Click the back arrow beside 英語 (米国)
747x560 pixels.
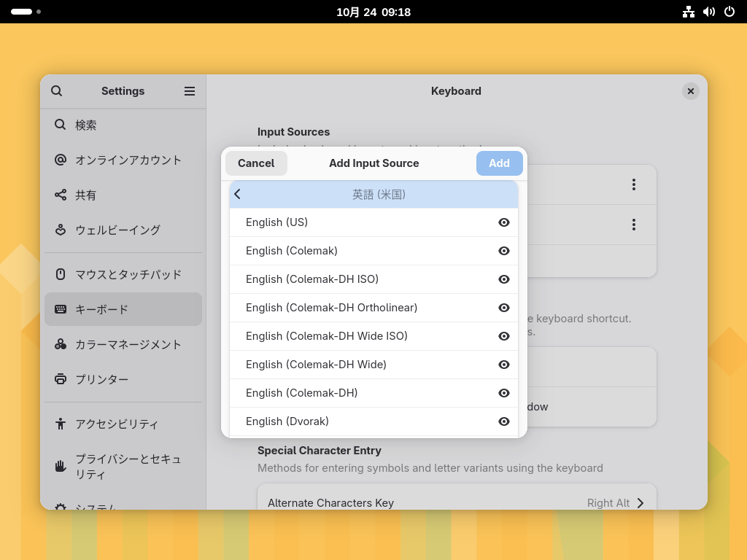tap(238, 194)
